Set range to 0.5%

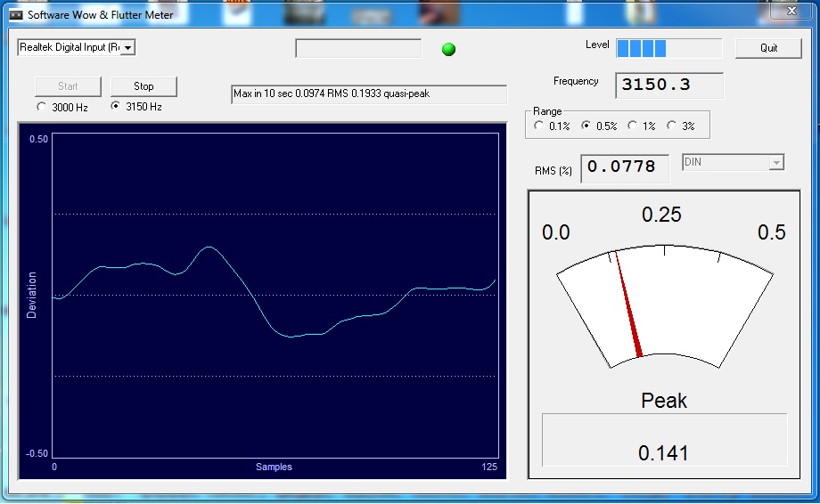[x=586, y=126]
